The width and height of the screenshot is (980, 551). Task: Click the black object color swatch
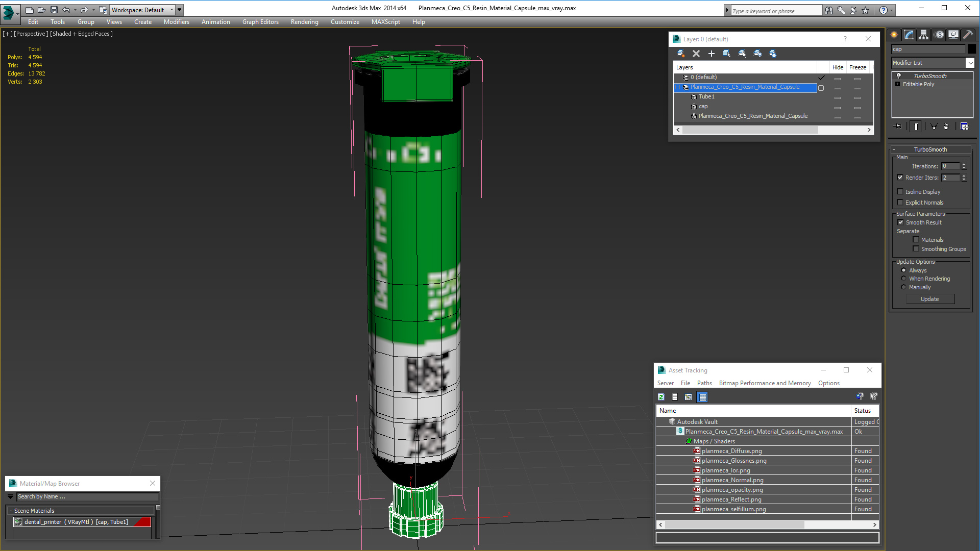coord(971,49)
